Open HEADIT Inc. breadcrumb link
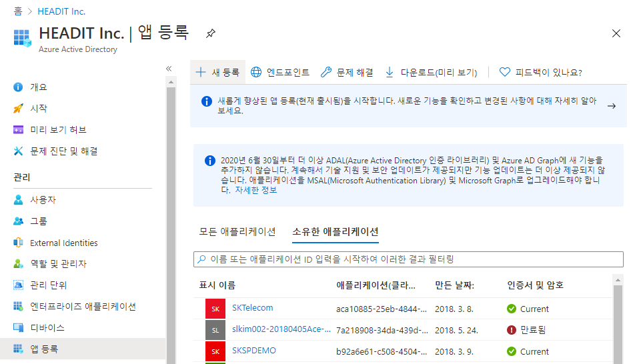The height and width of the screenshot is (364, 639). (x=61, y=11)
